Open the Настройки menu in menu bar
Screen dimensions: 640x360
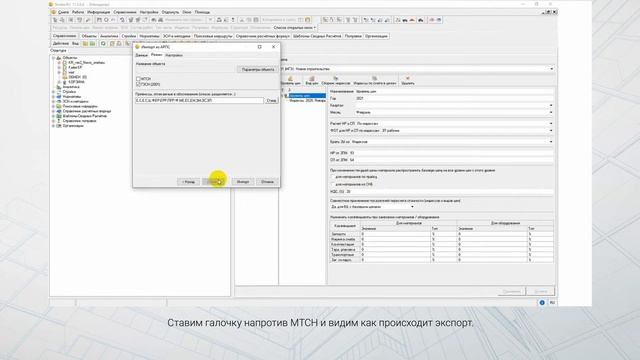pos(149,12)
